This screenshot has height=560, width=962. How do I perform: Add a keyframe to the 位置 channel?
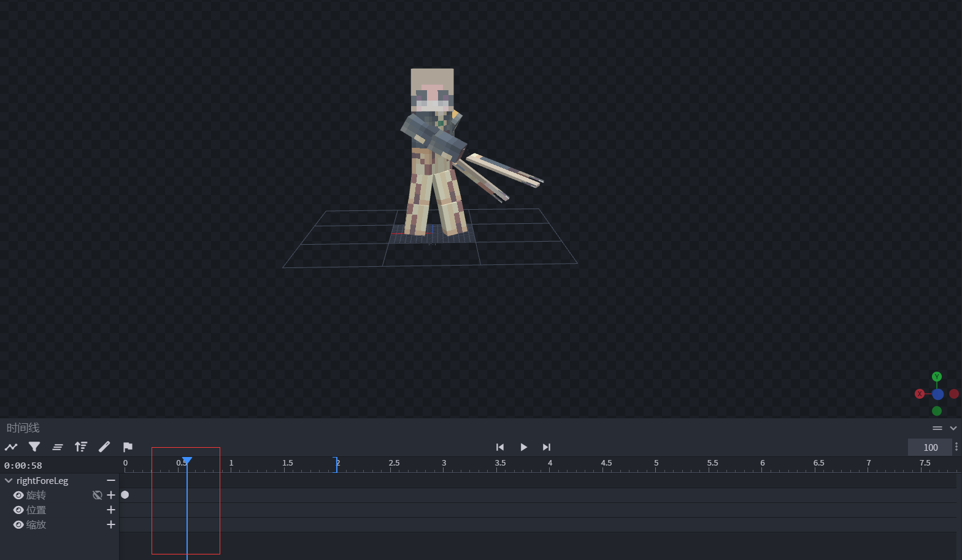[x=111, y=510]
